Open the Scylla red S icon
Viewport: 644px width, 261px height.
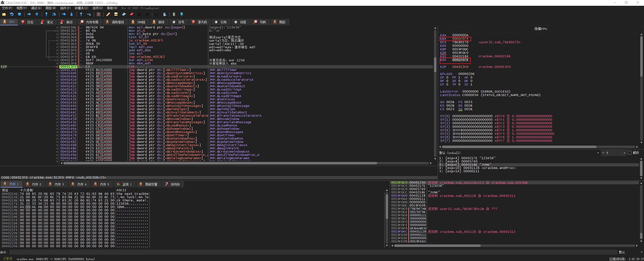[x=99, y=14]
